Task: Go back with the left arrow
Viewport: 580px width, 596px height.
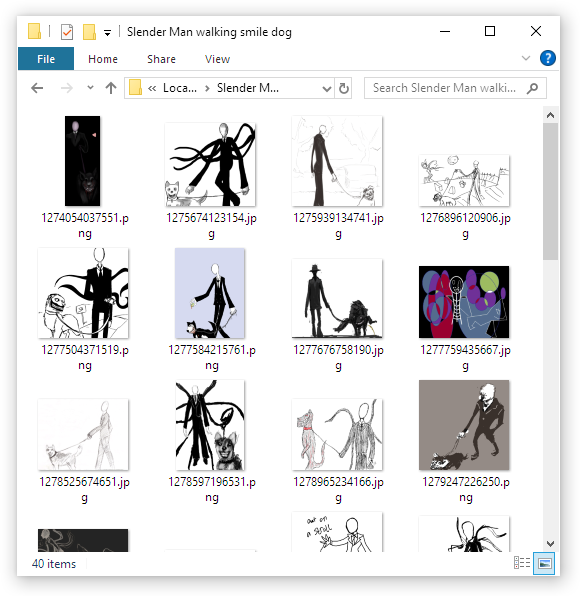Action: pos(37,88)
